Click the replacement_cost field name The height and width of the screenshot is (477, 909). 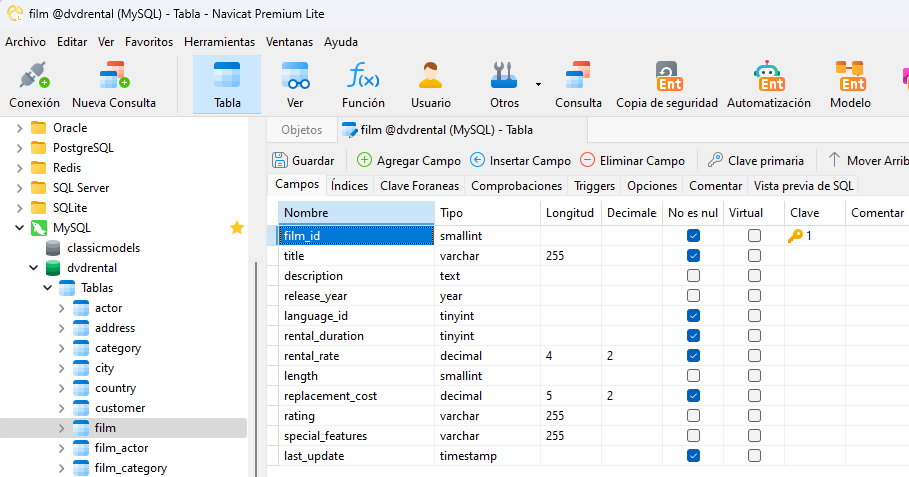coord(330,396)
